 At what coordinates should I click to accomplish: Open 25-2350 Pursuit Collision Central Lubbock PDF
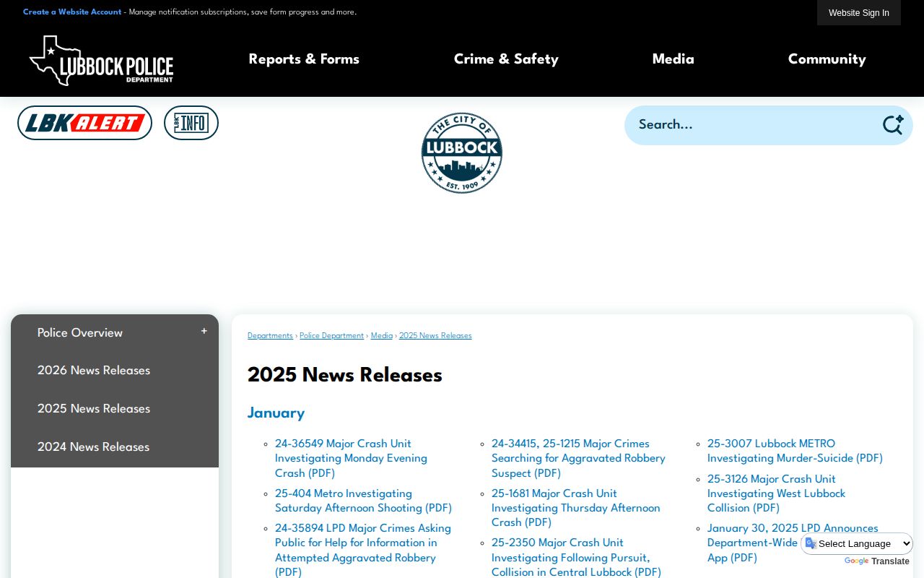(576, 558)
